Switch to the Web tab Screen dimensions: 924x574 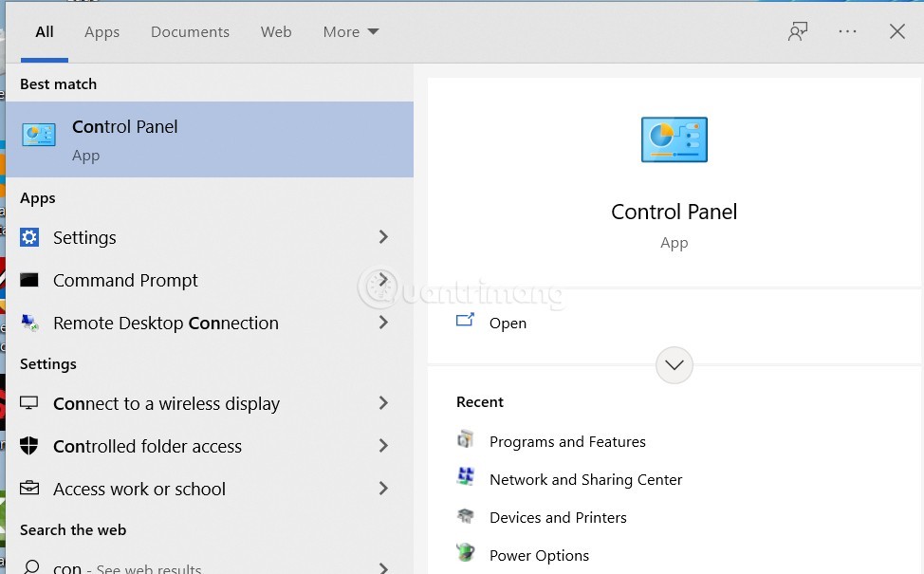tap(276, 32)
